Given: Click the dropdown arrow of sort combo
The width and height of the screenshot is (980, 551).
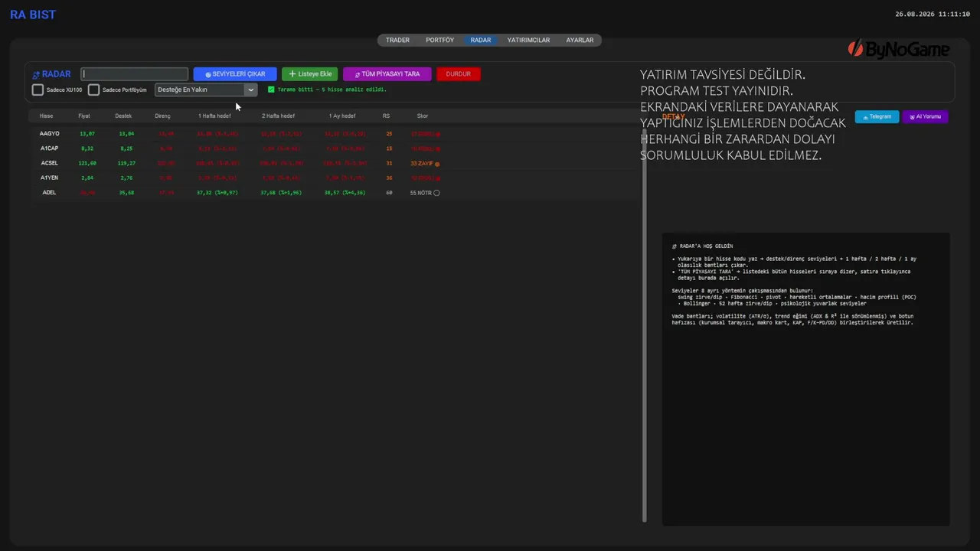Looking at the screenshot, I should pyautogui.click(x=250, y=90).
